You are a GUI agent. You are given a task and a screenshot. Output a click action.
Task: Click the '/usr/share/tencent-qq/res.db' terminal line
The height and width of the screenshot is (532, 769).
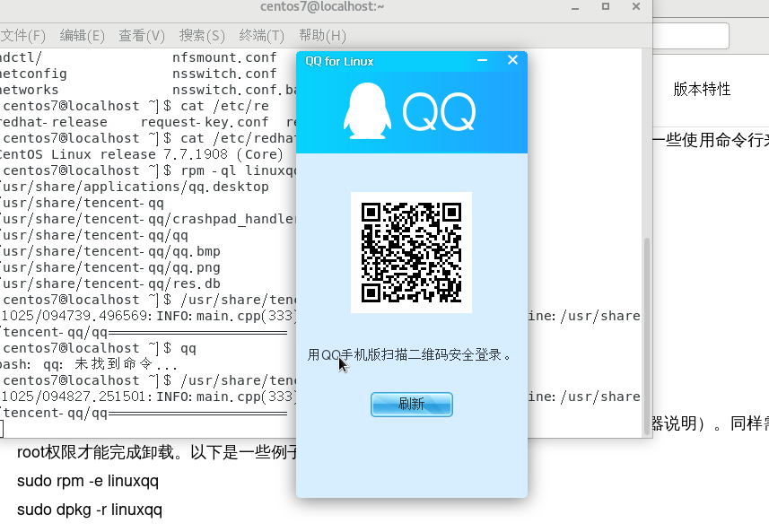109,283
